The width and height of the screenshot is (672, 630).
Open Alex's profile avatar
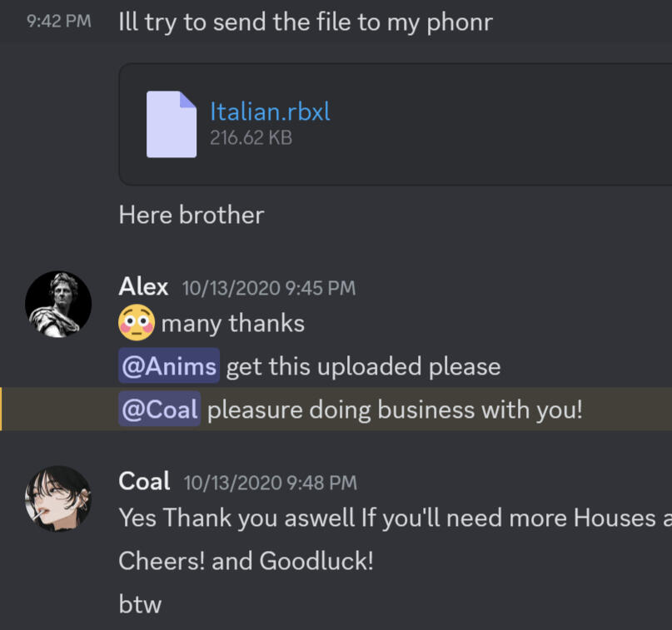[x=58, y=304]
